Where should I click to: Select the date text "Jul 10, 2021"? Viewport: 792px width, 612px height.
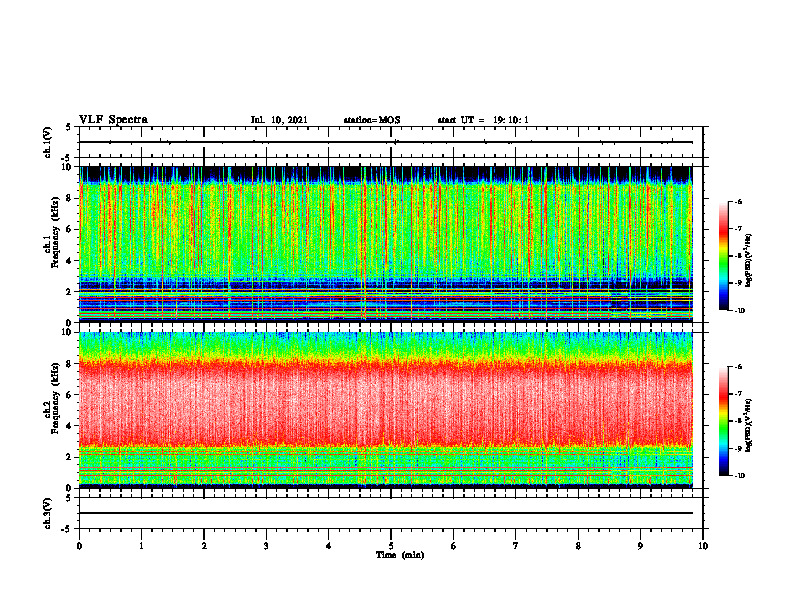point(279,120)
